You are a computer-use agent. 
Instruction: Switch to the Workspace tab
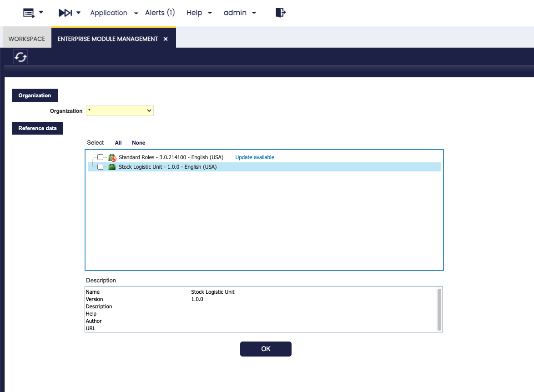[x=27, y=39]
